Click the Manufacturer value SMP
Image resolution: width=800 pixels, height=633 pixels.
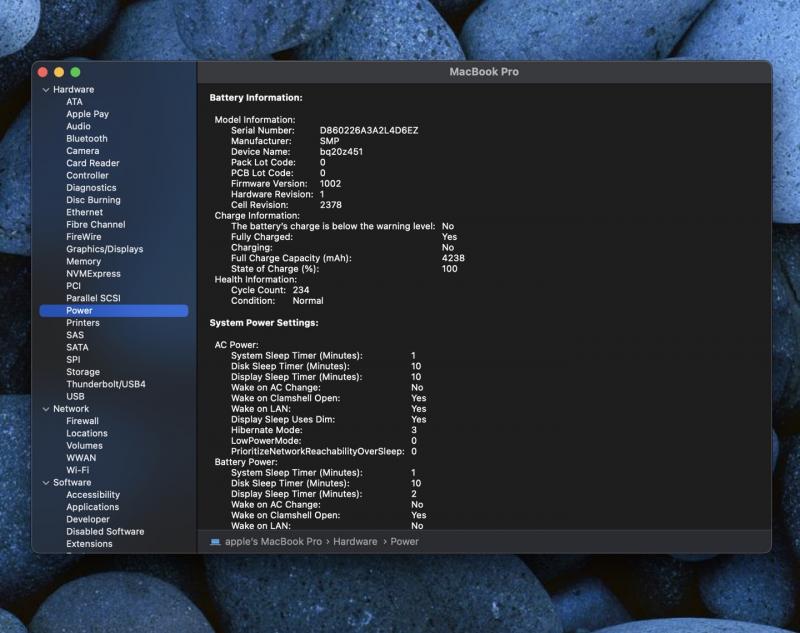[x=329, y=141]
